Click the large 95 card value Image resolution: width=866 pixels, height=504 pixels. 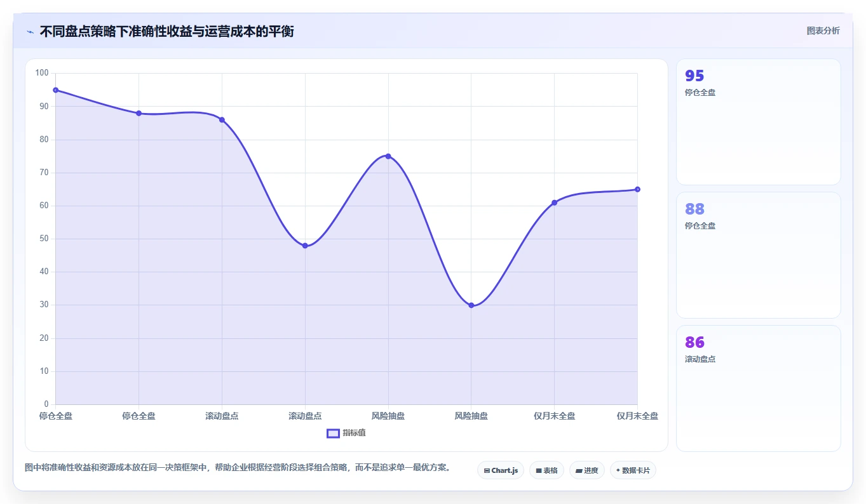click(x=694, y=76)
